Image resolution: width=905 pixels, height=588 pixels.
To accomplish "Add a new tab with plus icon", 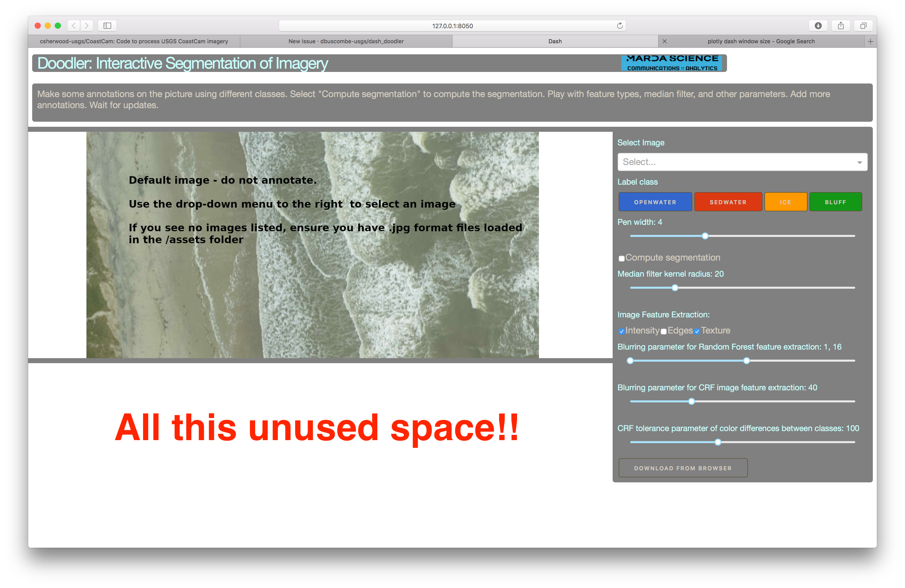I will pyautogui.click(x=870, y=41).
